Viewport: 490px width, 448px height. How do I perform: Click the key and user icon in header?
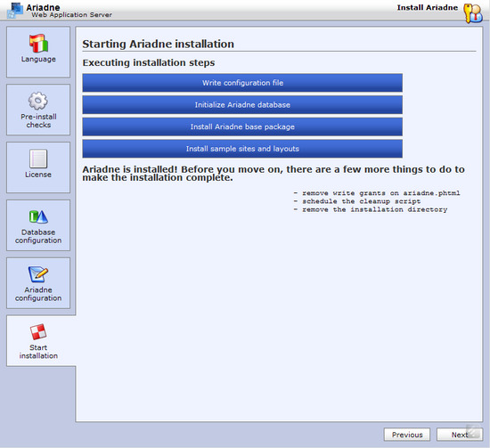pyautogui.click(x=473, y=12)
